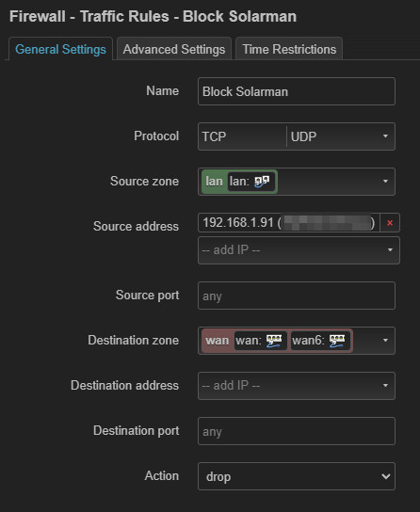Open the Action drop selector

297,476
